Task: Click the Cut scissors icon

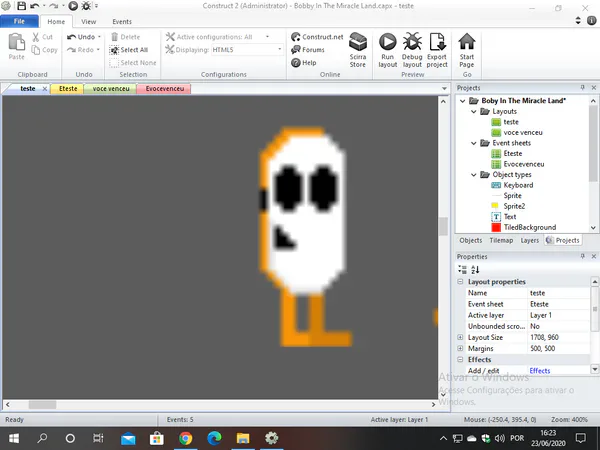Action: 36,37
